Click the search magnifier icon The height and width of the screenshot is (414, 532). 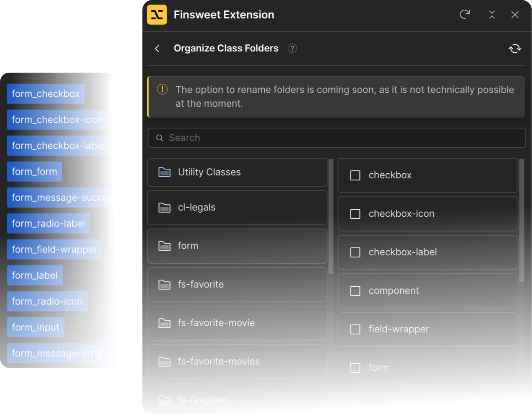160,138
